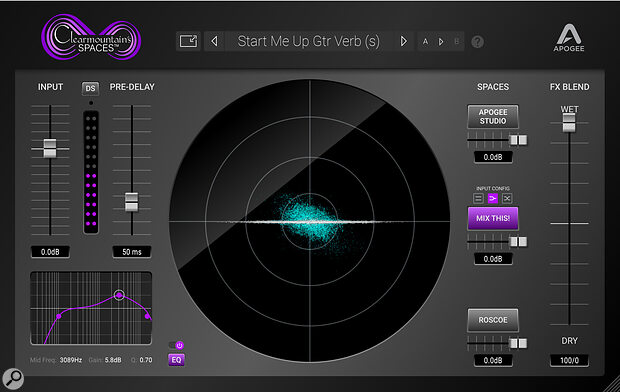Screen dimensions: 620x392
Task: Click the Clearmountain's Spaces logo
Action: tap(91, 37)
